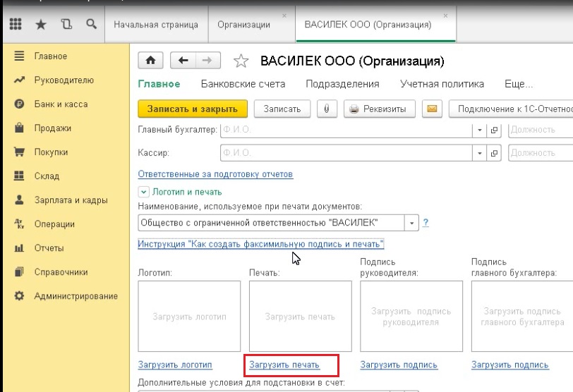The image size is (573, 392).
Task: Click руководителя signature placeholder box
Action: [x=411, y=316]
